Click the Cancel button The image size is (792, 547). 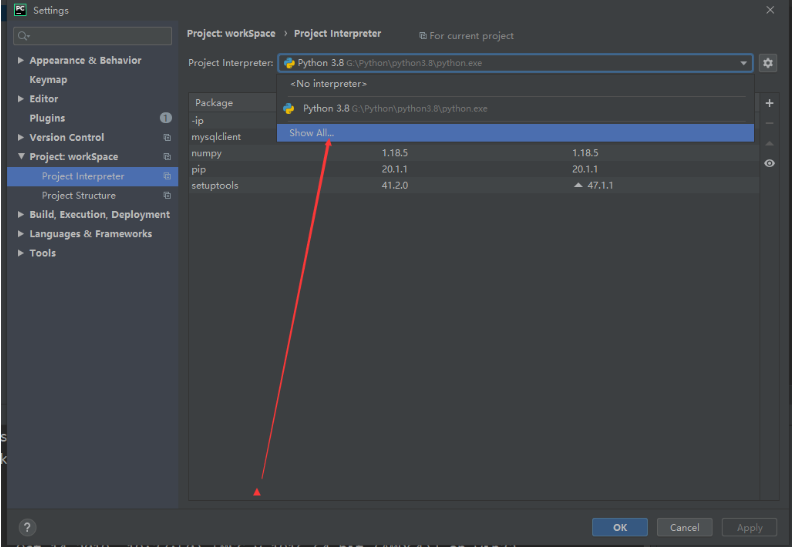(684, 527)
